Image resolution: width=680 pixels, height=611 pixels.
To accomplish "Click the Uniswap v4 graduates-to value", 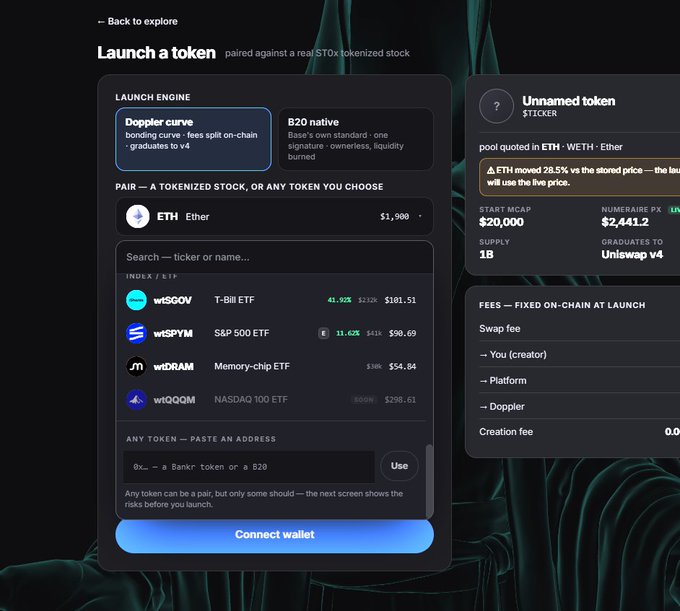I will 632,255.
